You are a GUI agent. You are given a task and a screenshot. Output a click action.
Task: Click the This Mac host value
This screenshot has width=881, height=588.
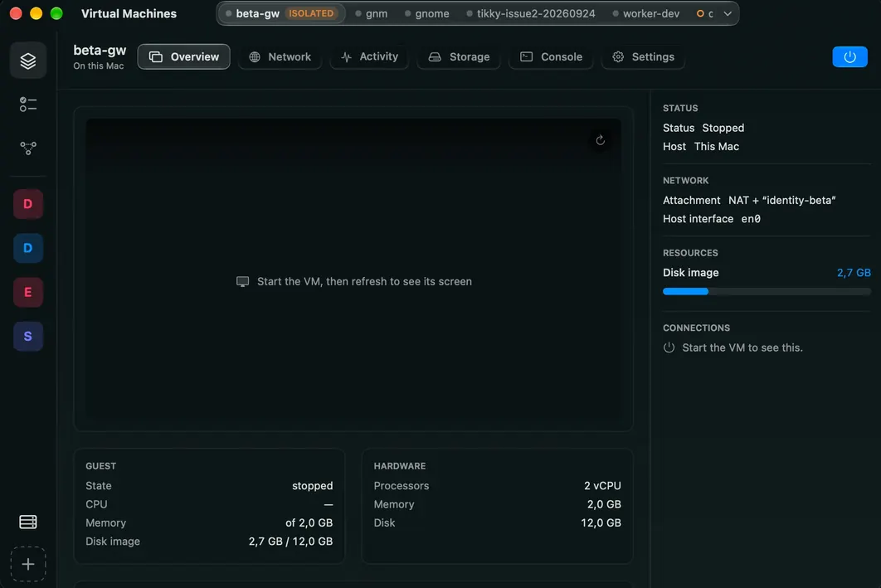(717, 147)
